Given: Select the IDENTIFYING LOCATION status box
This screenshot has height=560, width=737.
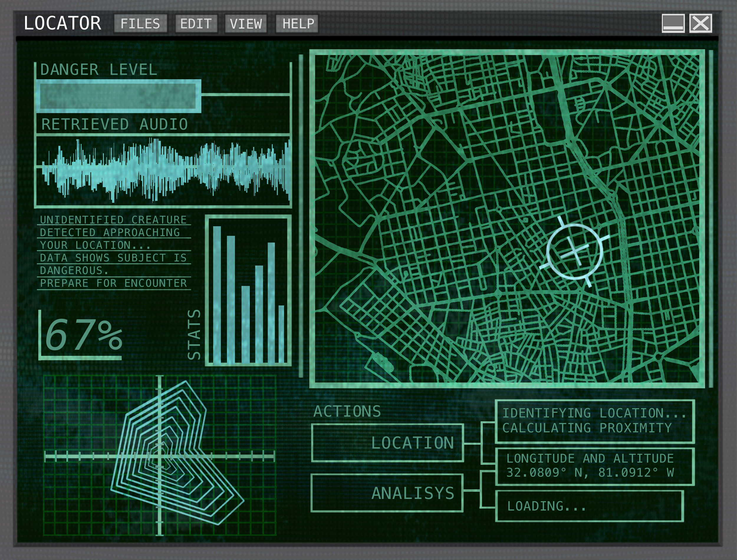Looking at the screenshot, I should point(595,421).
